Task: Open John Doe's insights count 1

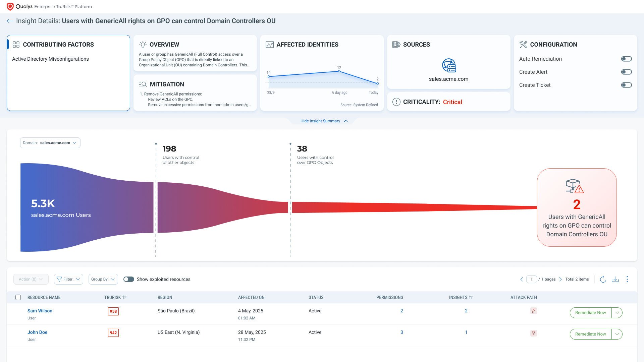Action: (466, 332)
